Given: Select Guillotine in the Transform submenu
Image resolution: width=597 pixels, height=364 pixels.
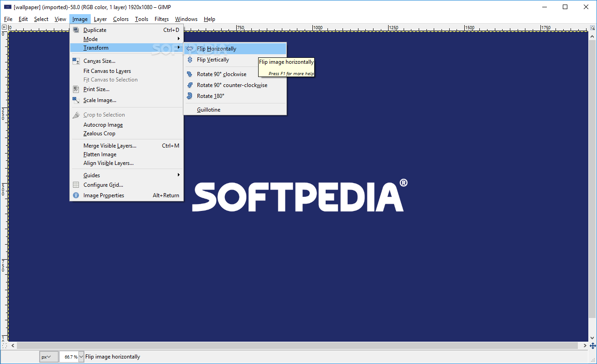Looking at the screenshot, I should pyautogui.click(x=235, y=110).
